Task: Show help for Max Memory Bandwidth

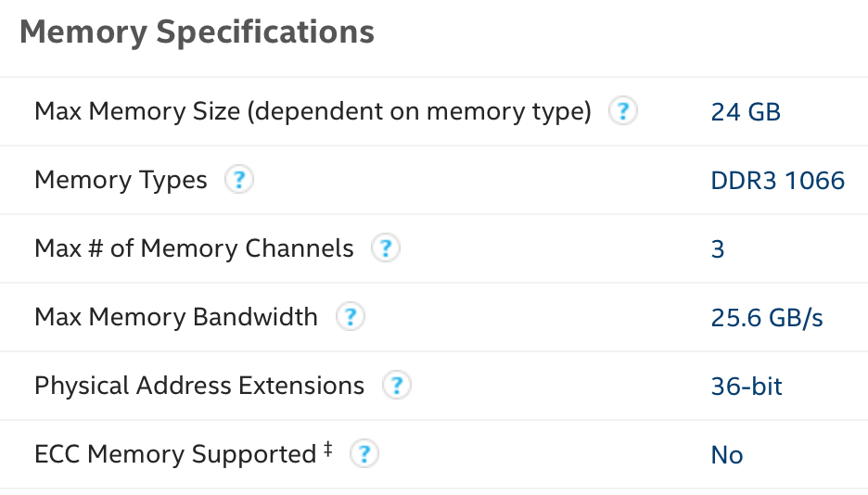Action: [x=350, y=317]
